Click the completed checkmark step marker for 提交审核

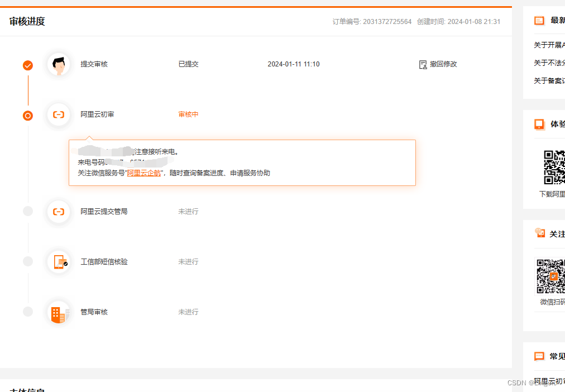point(28,65)
